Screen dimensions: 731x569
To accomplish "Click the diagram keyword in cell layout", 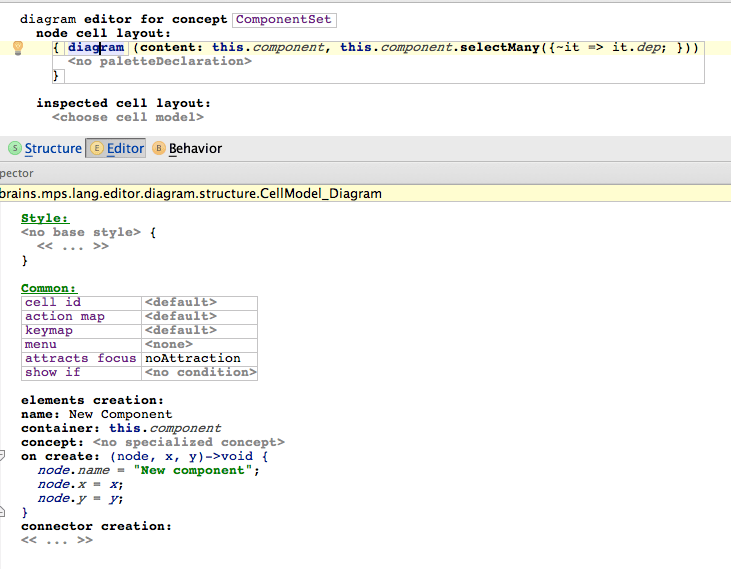I will click(x=96, y=48).
